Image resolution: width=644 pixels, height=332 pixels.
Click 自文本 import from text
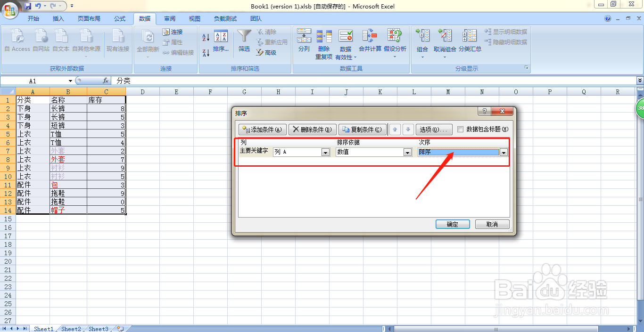61,40
